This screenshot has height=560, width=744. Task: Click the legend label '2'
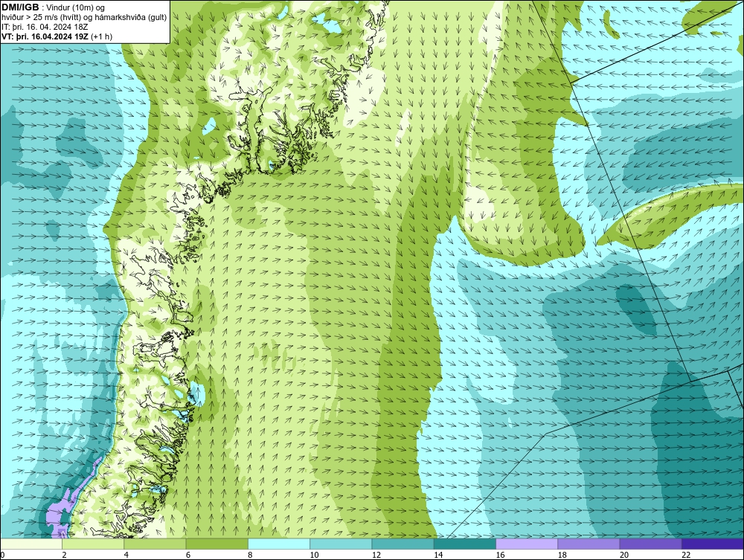click(64, 555)
